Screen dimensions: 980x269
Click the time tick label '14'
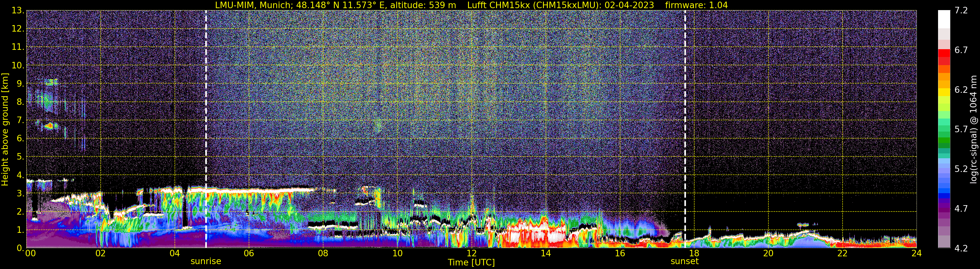[x=545, y=253]
